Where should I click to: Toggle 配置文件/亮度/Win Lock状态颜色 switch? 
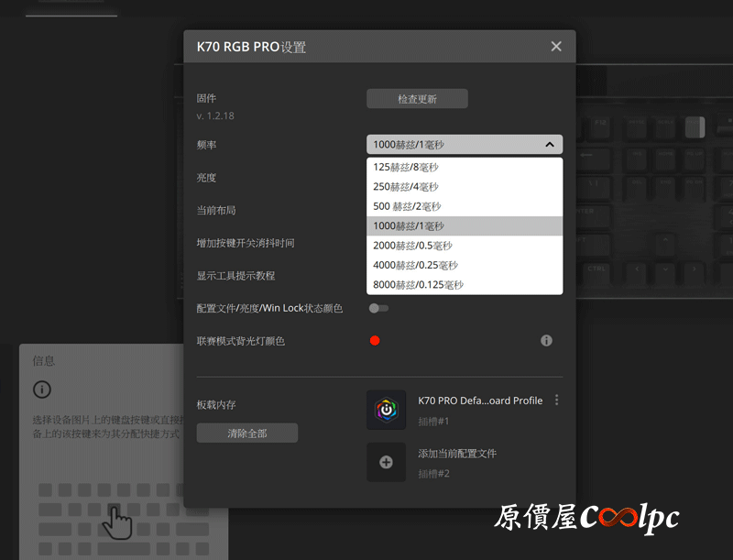378,308
